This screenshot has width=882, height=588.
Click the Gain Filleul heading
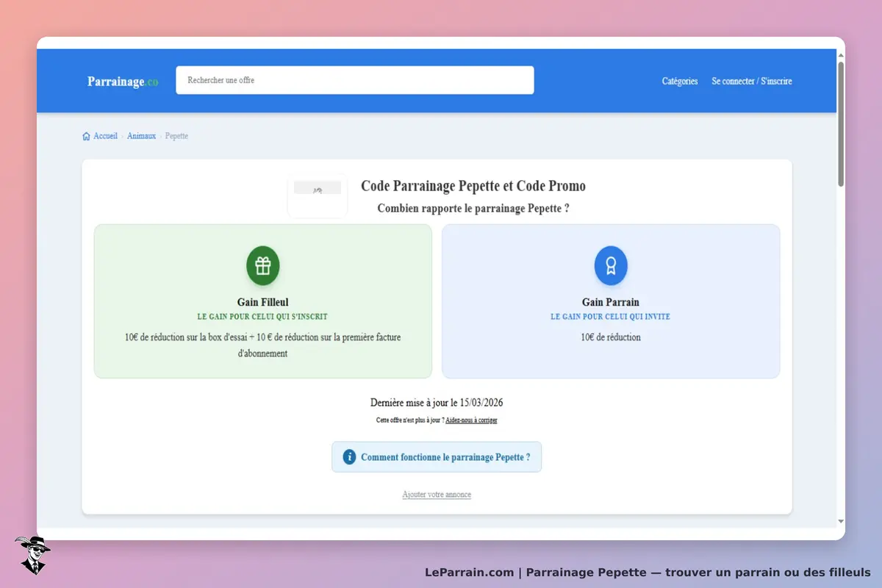pos(263,302)
